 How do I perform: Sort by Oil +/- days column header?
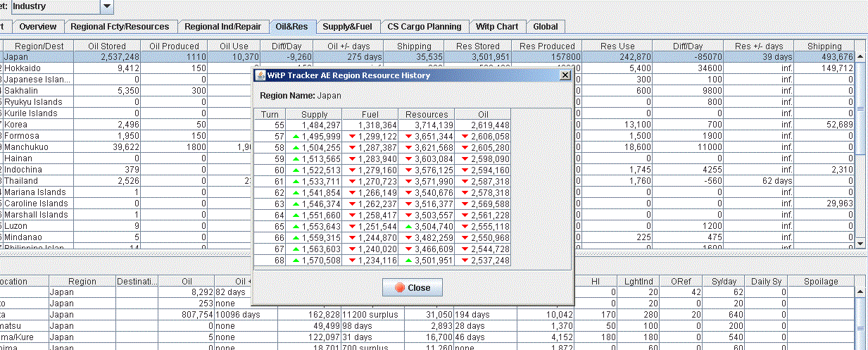[349, 46]
